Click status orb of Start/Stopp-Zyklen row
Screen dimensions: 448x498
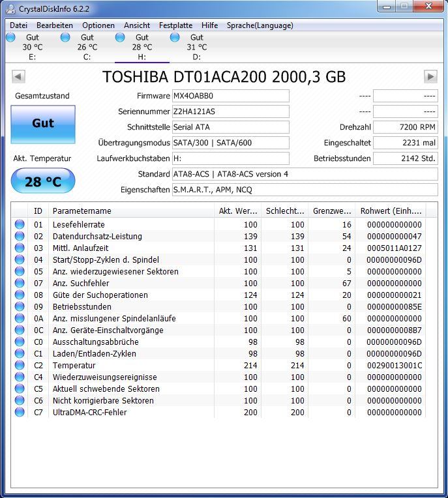click(20, 259)
